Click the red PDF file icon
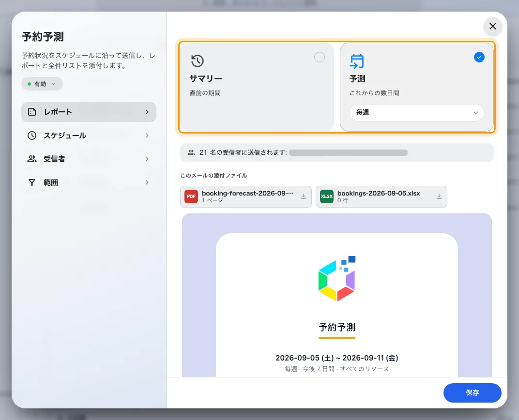The width and height of the screenshot is (519, 420). pos(191,196)
